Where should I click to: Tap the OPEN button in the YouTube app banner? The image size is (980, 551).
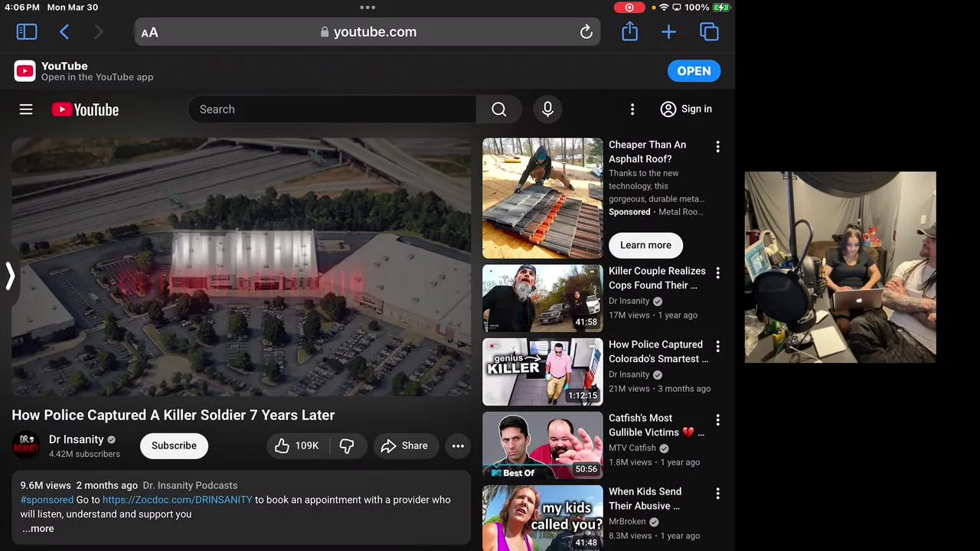[x=694, y=71]
